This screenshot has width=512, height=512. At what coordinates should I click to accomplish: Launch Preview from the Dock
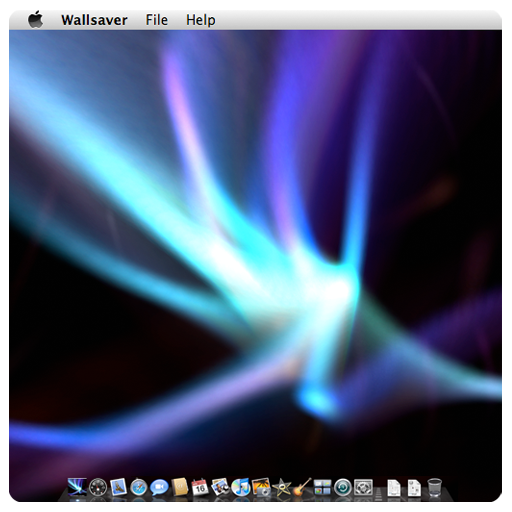coord(220,488)
